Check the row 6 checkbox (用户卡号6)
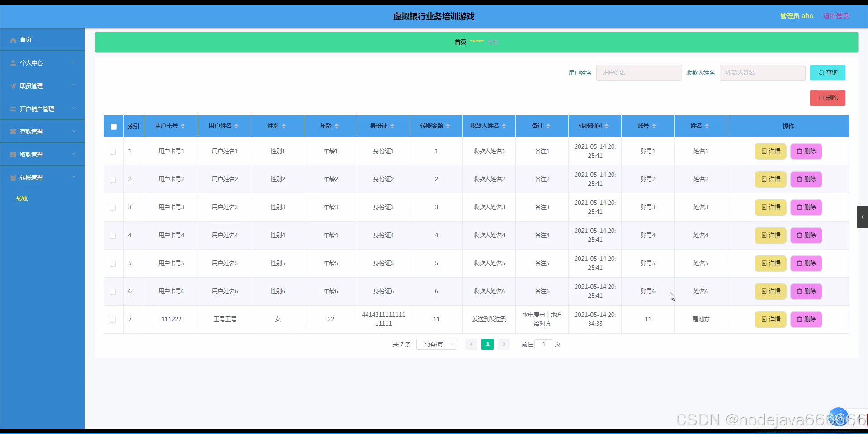 113,292
